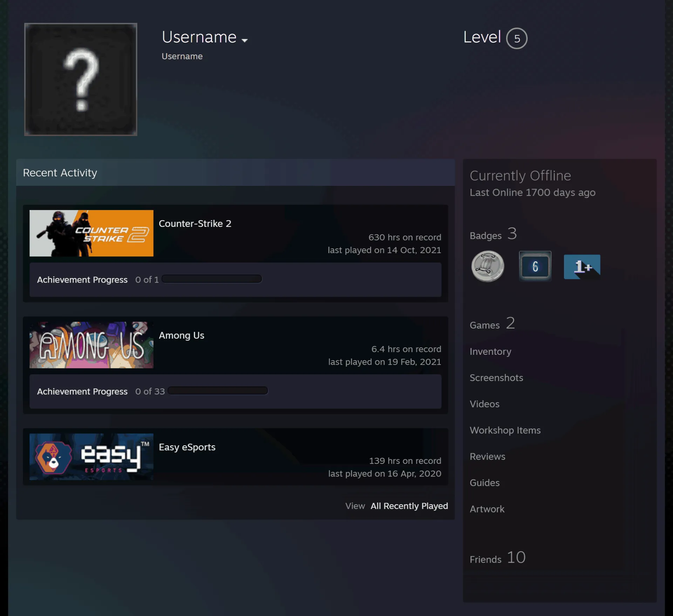The image size is (673, 616).
Task: Open the Counter-Strike 2 game banner
Action: tap(91, 233)
